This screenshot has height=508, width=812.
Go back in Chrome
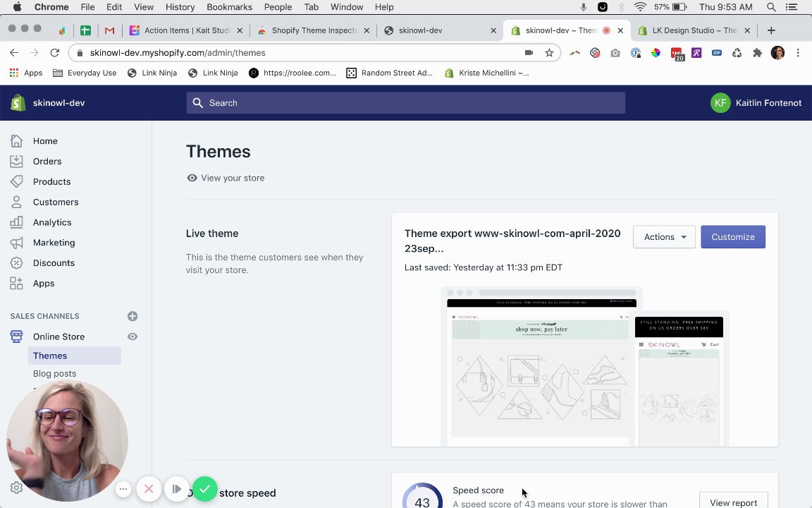[x=14, y=52]
